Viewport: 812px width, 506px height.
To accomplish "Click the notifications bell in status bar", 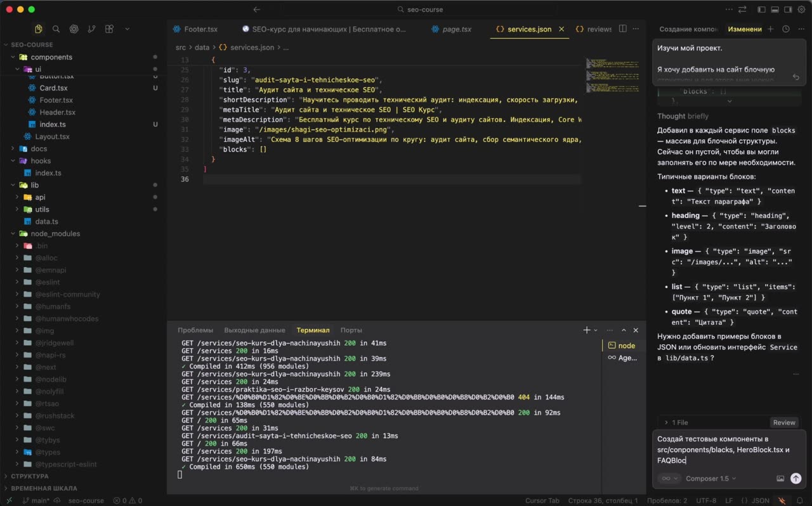I will [x=800, y=500].
